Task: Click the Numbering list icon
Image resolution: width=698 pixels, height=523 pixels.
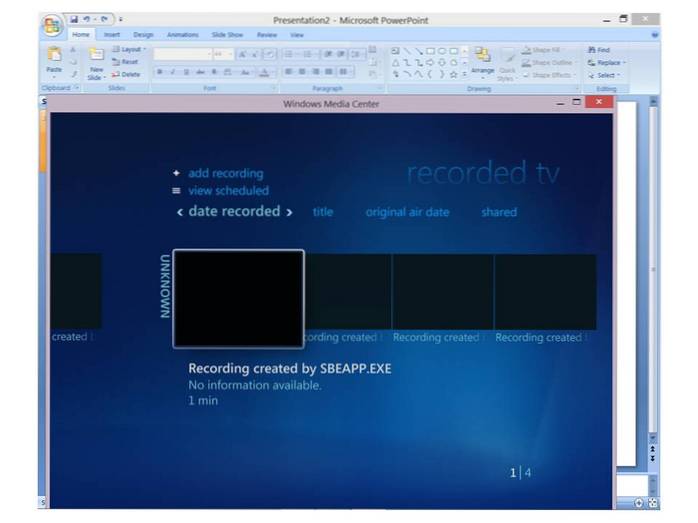Action: tap(307, 54)
